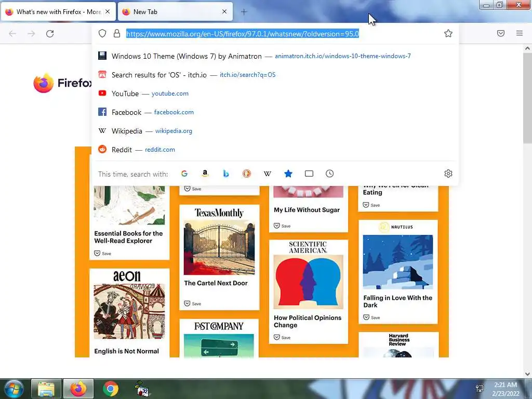Image resolution: width=532 pixels, height=399 pixels.
Task: Open Falling in Love With the Dark headline
Action: tap(397, 301)
